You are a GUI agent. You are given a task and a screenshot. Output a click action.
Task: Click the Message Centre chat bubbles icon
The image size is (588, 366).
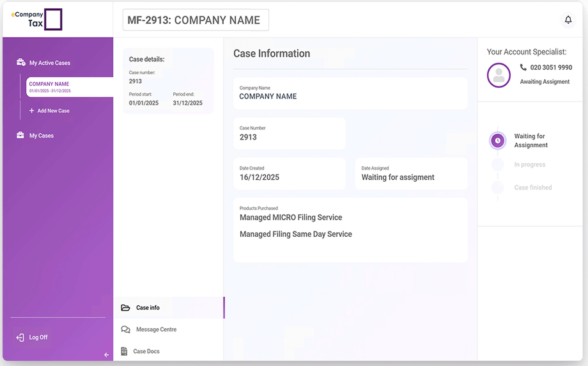pyautogui.click(x=125, y=330)
